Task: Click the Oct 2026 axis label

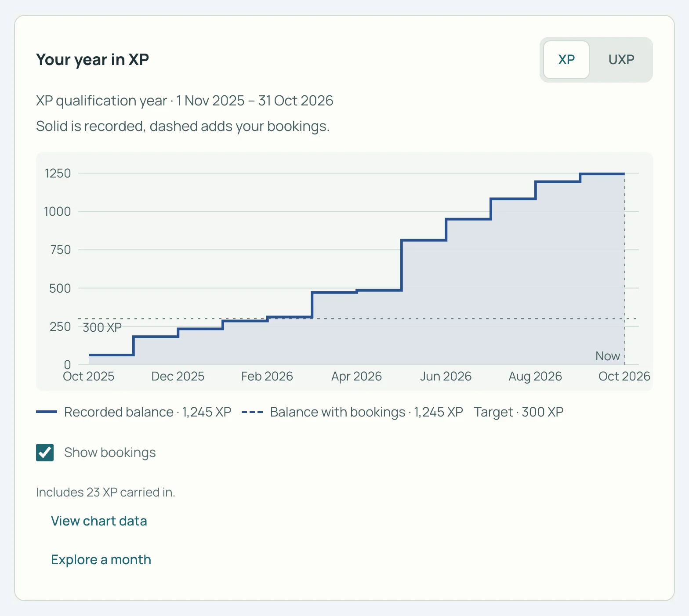Action: tap(624, 377)
